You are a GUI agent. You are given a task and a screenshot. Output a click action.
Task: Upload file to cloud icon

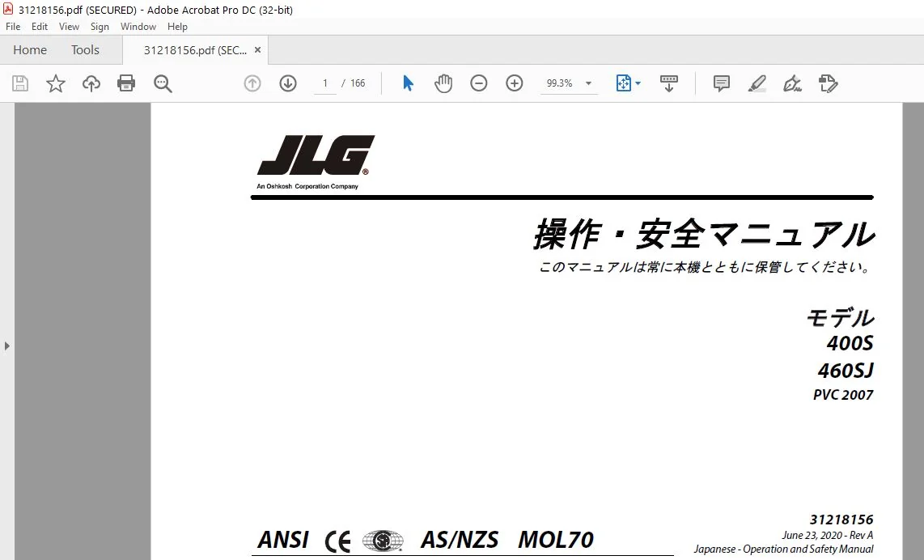pyautogui.click(x=91, y=83)
